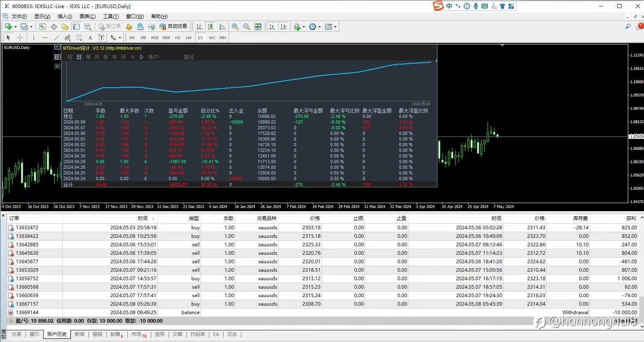Click the Zoom In magnifier icon
This screenshot has height=342, width=644.
point(235,27)
